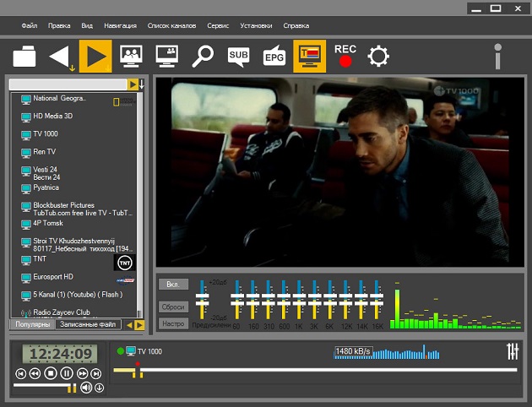The width and height of the screenshot is (532, 407).
Task: Go to previous channel with left arrow
Action: [x=61, y=57]
